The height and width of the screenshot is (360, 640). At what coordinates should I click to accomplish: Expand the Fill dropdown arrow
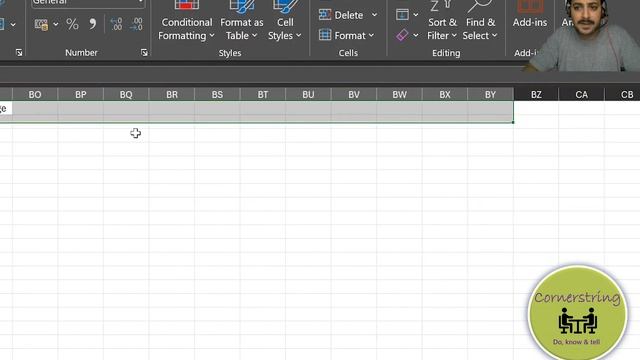point(416,15)
